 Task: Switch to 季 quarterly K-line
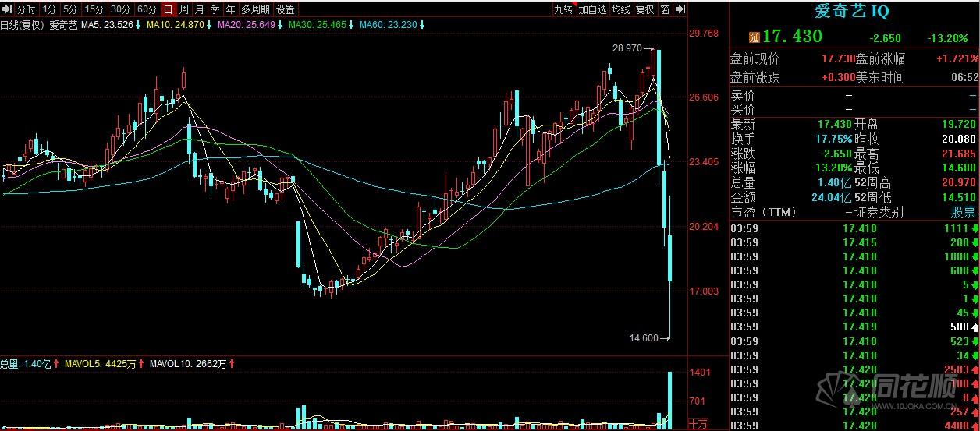(215, 9)
